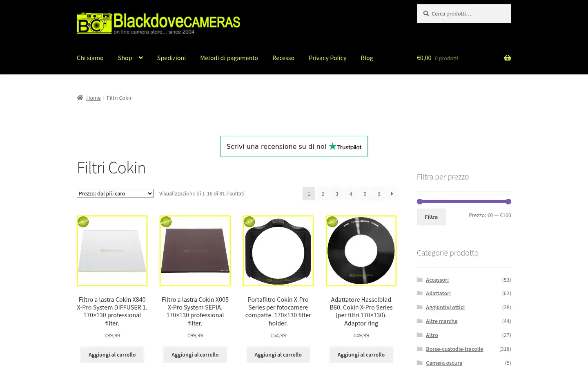Screen dimensions: 588x368
Task: Open the sort order dropdown 'Prezzo: dal più caro'
Action: tap(115, 193)
